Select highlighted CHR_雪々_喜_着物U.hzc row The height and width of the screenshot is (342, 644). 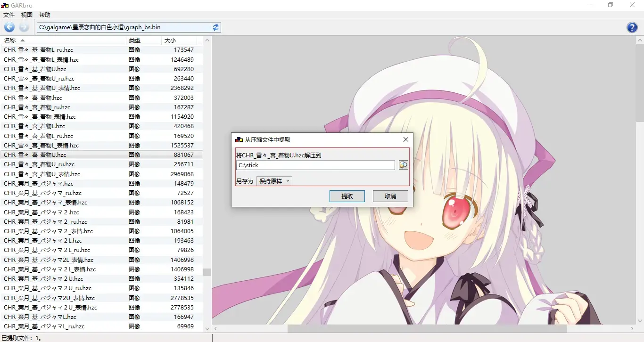click(x=102, y=155)
